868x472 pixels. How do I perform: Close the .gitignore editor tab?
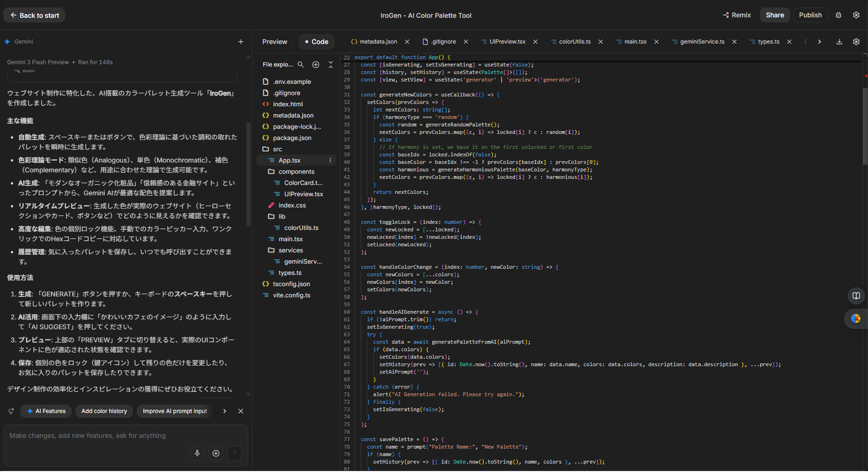click(466, 42)
